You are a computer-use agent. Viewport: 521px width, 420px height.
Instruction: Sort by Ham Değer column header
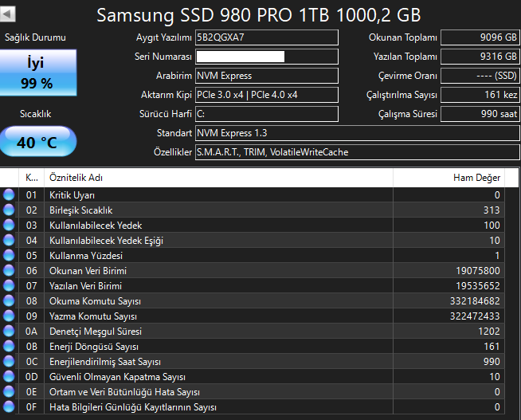[449, 178]
